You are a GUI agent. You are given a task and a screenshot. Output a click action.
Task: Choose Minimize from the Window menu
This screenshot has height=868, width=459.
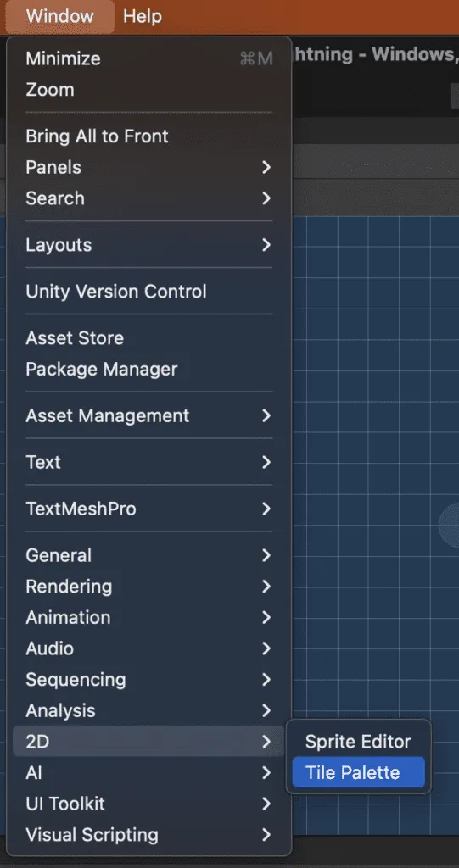pyautogui.click(x=148, y=58)
